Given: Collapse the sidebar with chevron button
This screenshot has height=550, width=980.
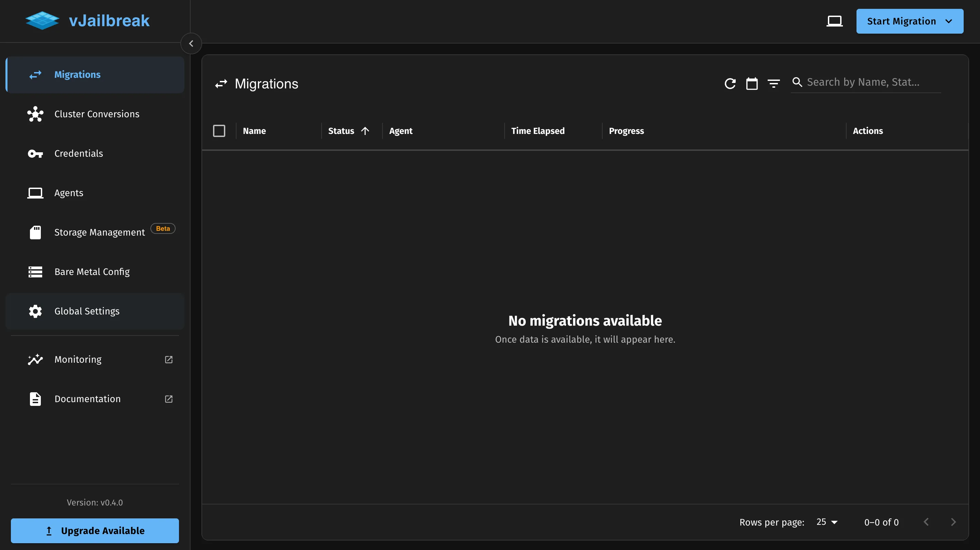Looking at the screenshot, I should [191, 43].
